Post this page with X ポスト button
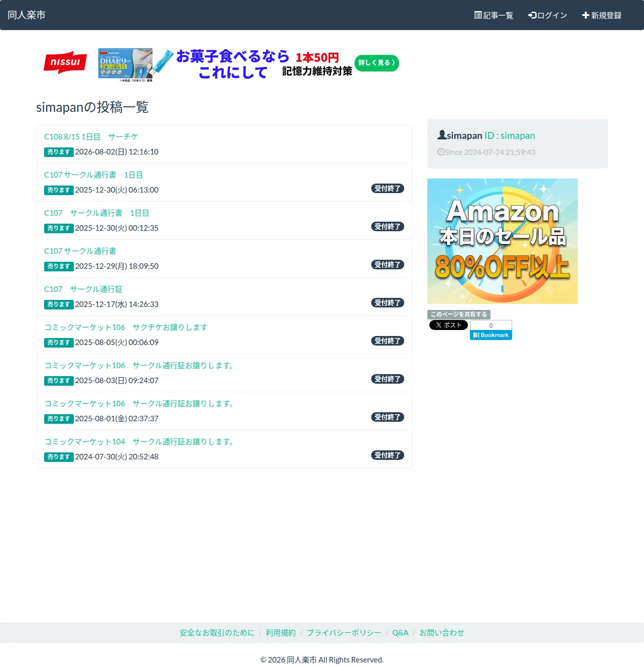Screen dimensions: 644x666 [448, 325]
